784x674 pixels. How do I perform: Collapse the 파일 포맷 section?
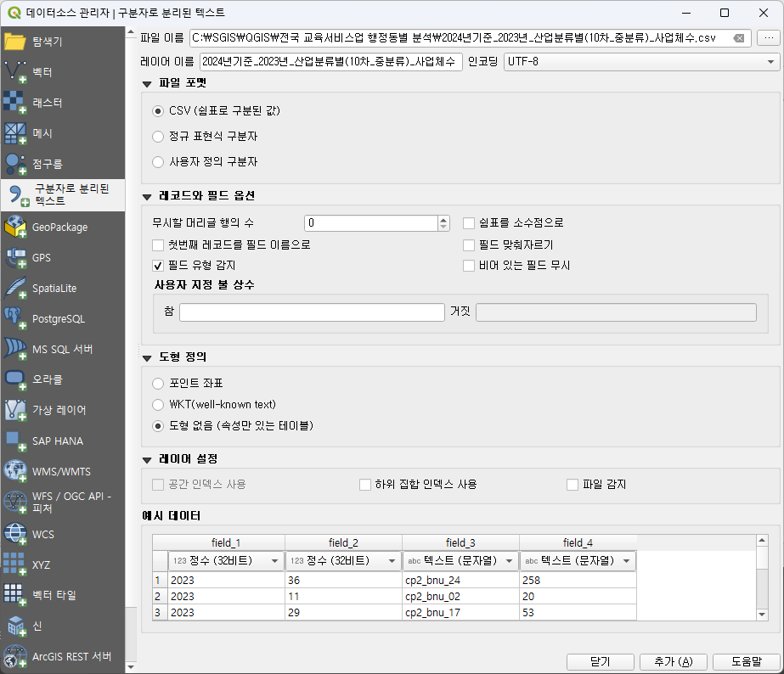pos(147,84)
